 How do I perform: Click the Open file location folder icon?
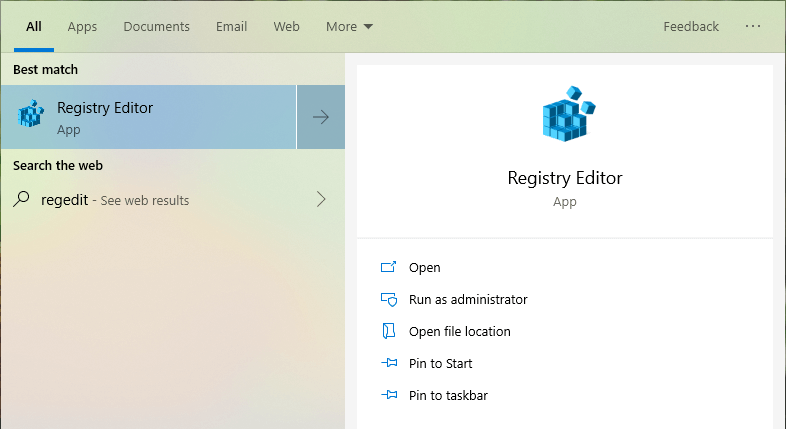[x=388, y=331]
